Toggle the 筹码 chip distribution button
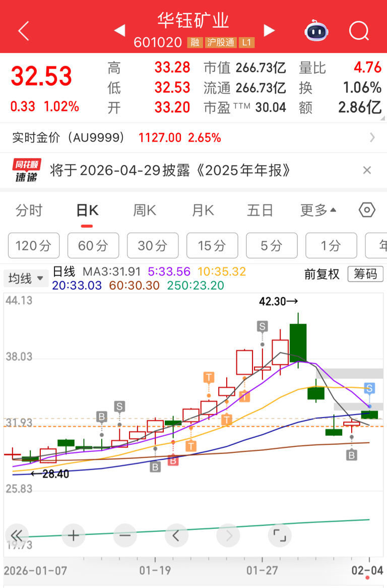 [x=365, y=274]
